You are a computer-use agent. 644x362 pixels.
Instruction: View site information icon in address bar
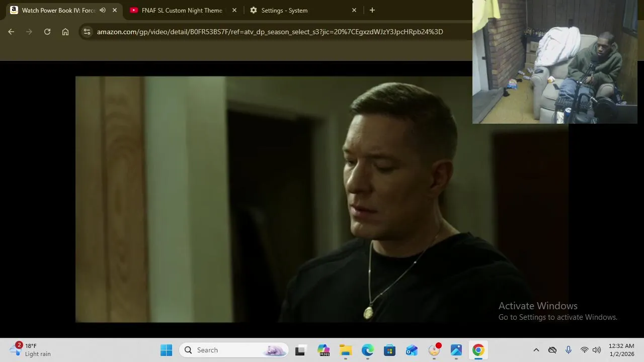coord(87,32)
